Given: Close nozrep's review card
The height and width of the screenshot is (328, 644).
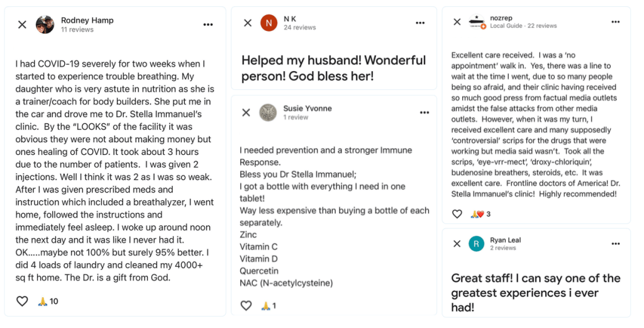Looking at the screenshot, I should coord(457,22).
